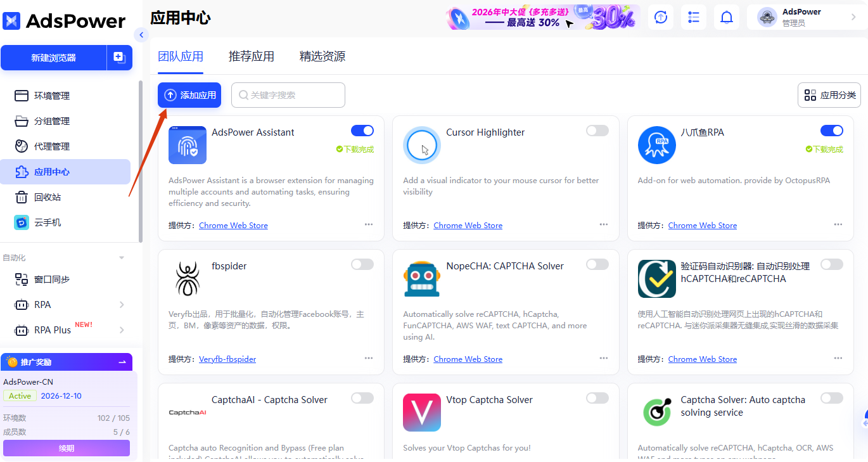
Task: Enable the NopeCHA CAPTCHA Solver toggle
Action: [x=597, y=264]
